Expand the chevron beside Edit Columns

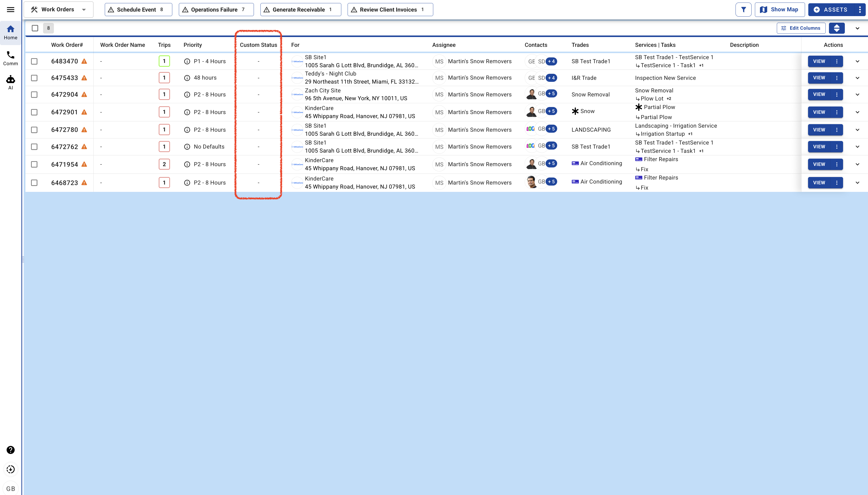[857, 28]
